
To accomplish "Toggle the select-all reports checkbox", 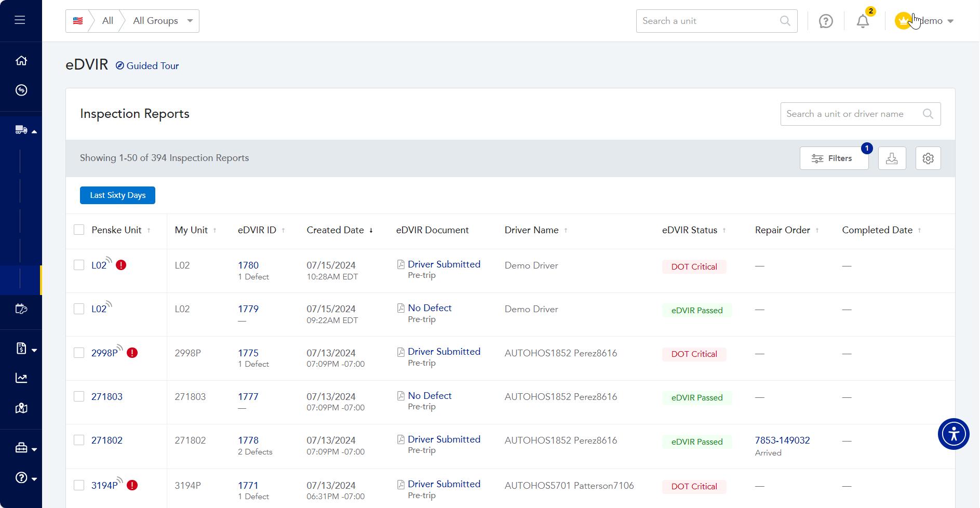I will (79, 230).
